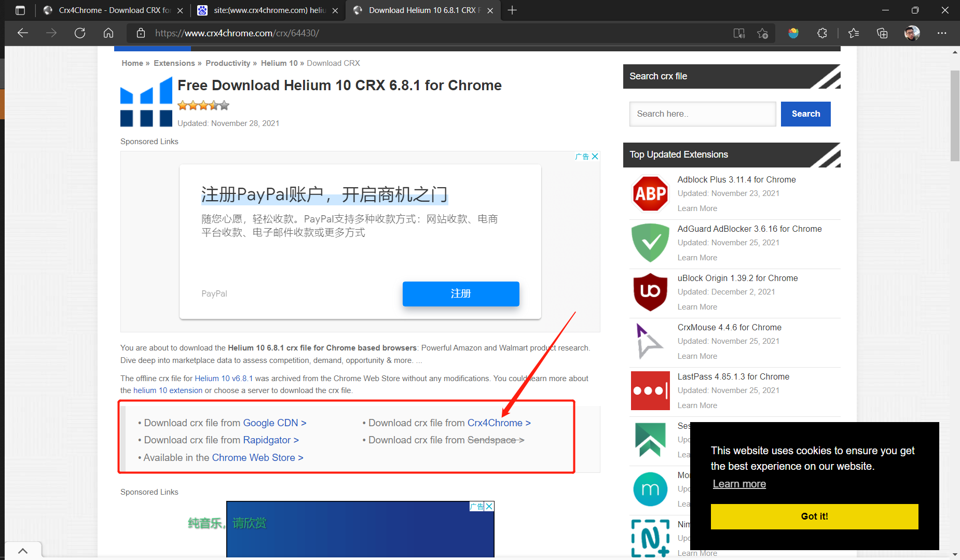Go back with the browser back arrow
960x560 pixels.
(x=22, y=33)
